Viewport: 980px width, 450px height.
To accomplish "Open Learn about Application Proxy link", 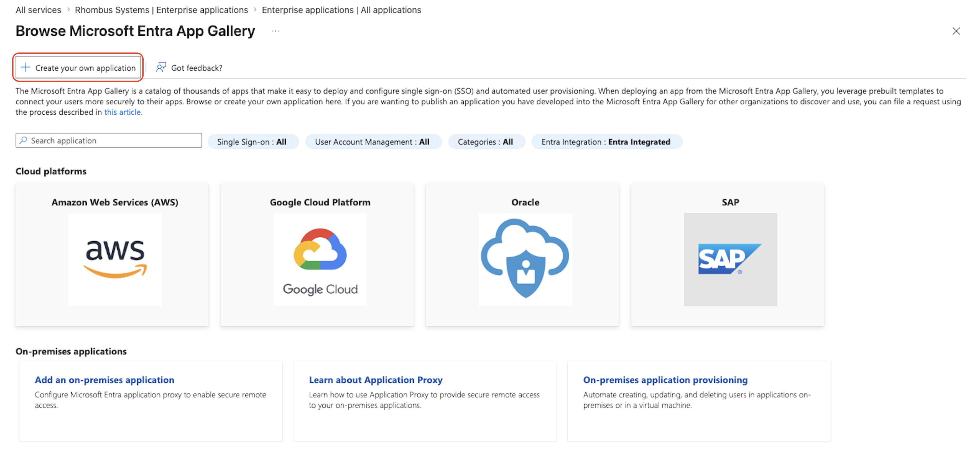I will click(x=375, y=380).
